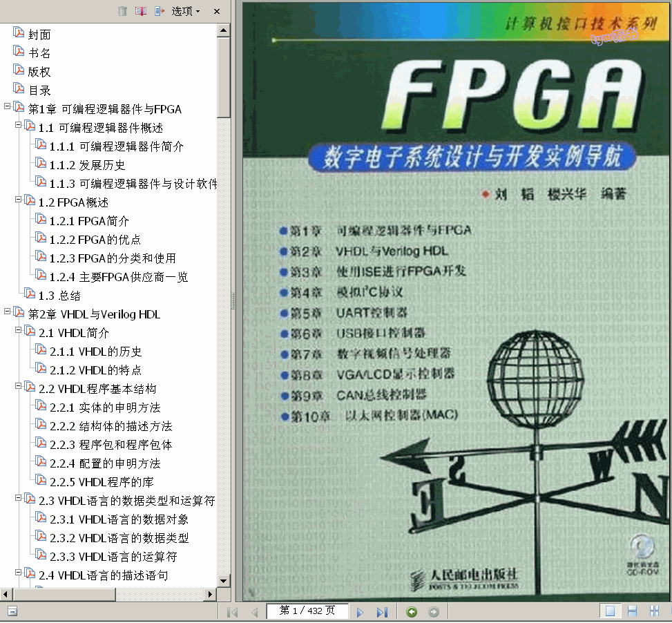Switch to single page layout
Image resolution: width=672 pixels, height=623 pixels.
click(610, 611)
